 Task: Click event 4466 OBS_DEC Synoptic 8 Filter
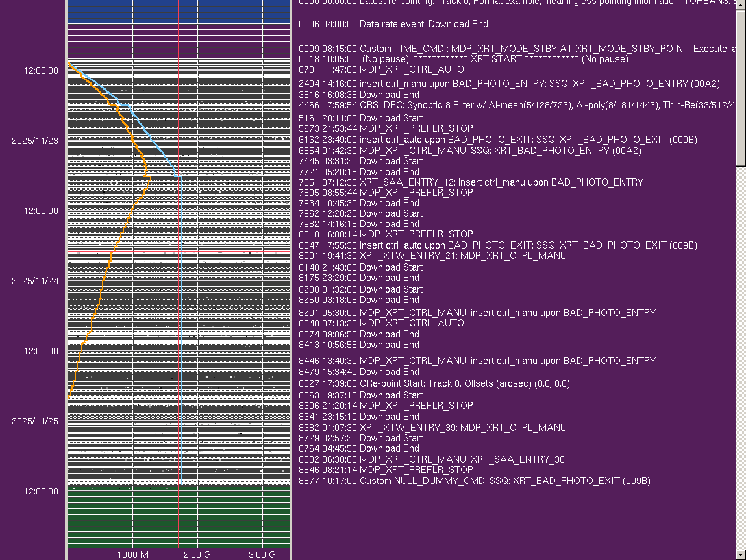(x=516, y=105)
